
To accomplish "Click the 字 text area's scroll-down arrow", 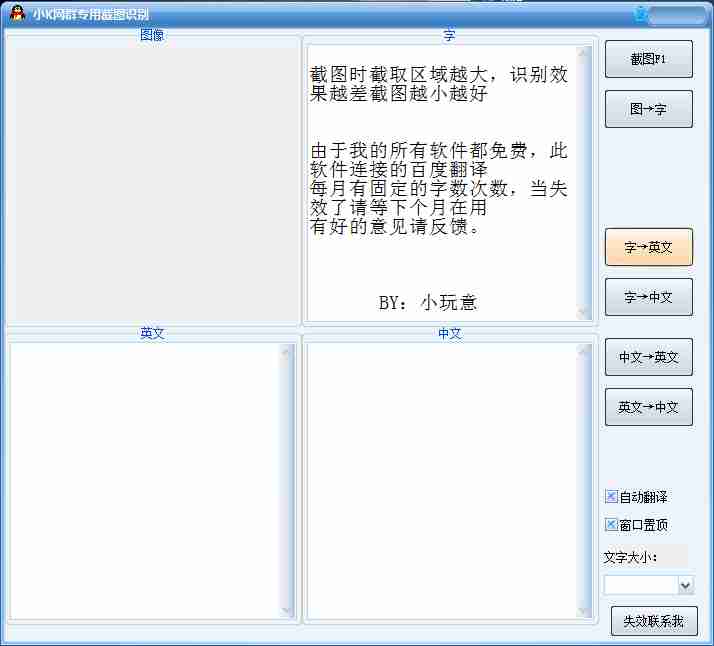I will [584, 312].
